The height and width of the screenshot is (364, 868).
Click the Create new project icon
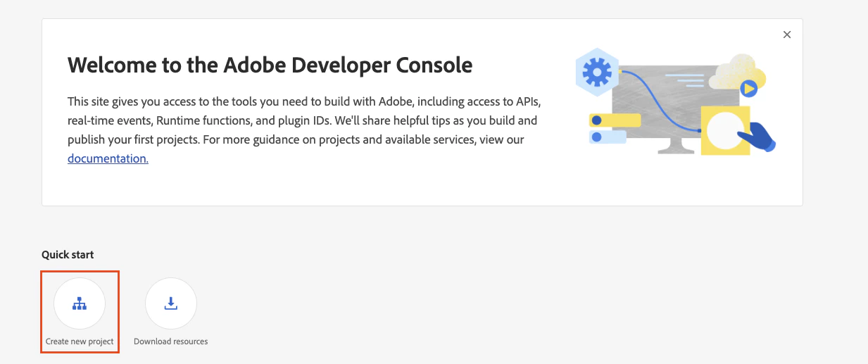(x=80, y=304)
